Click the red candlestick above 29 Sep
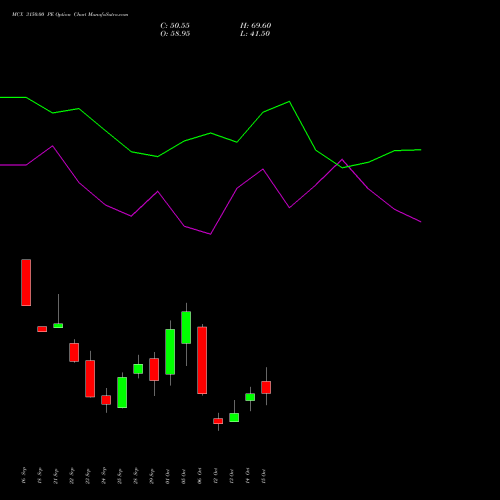 (x=154, y=369)
